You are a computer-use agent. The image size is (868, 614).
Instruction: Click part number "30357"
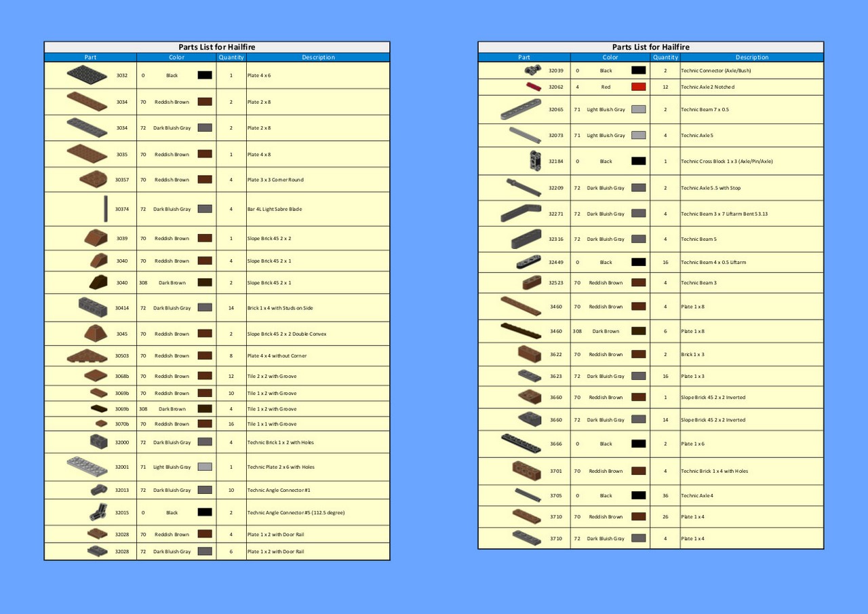pos(122,180)
